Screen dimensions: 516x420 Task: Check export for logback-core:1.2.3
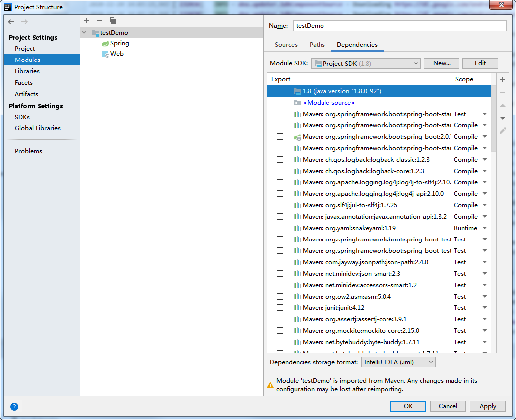click(x=280, y=171)
